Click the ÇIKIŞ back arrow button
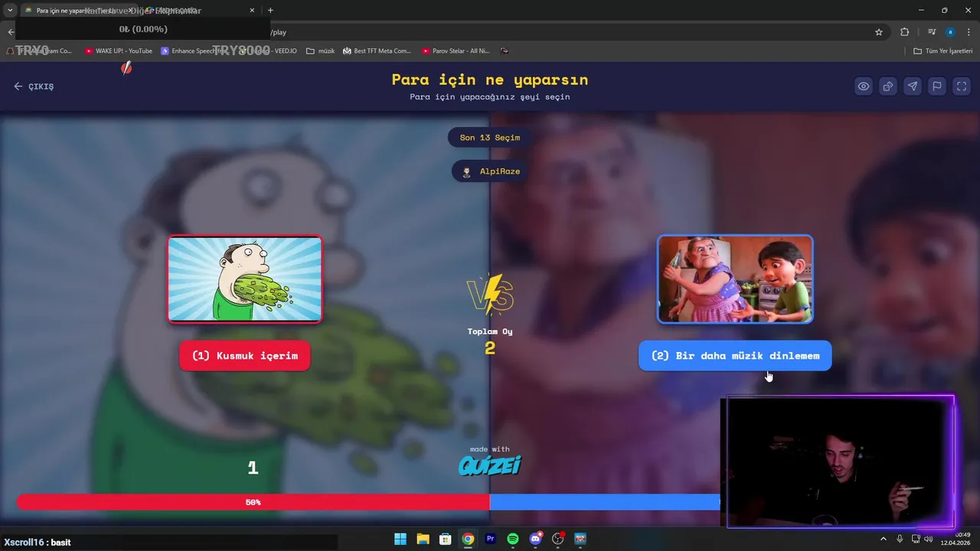This screenshot has height=551, width=980. click(x=34, y=86)
